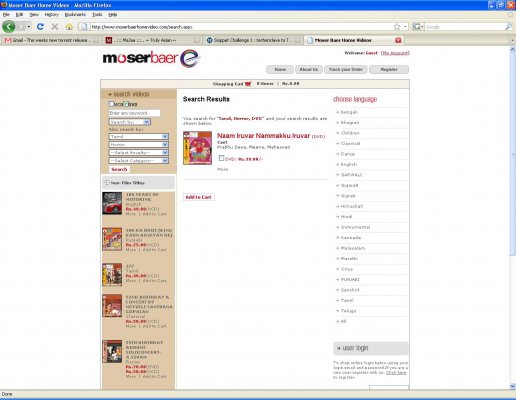
Task: Toggle the VCD checkbox in search videos
Action: [112, 104]
